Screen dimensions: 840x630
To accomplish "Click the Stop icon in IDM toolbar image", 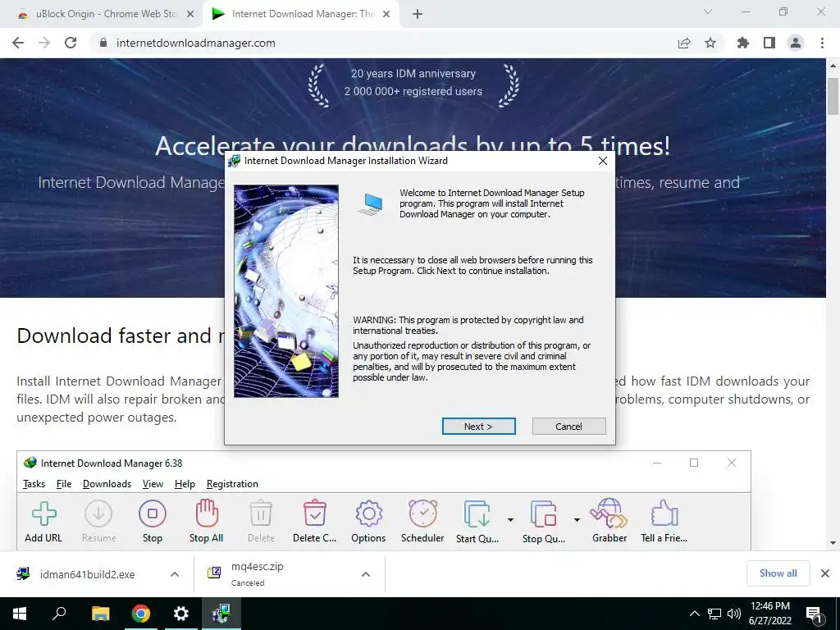I will [152, 514].
